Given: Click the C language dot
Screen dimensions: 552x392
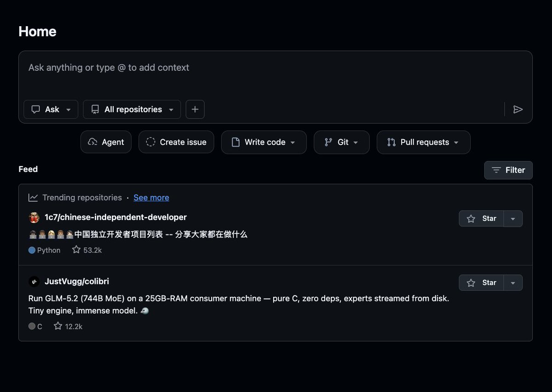Looking at the screenshot, I should (32, 326).
